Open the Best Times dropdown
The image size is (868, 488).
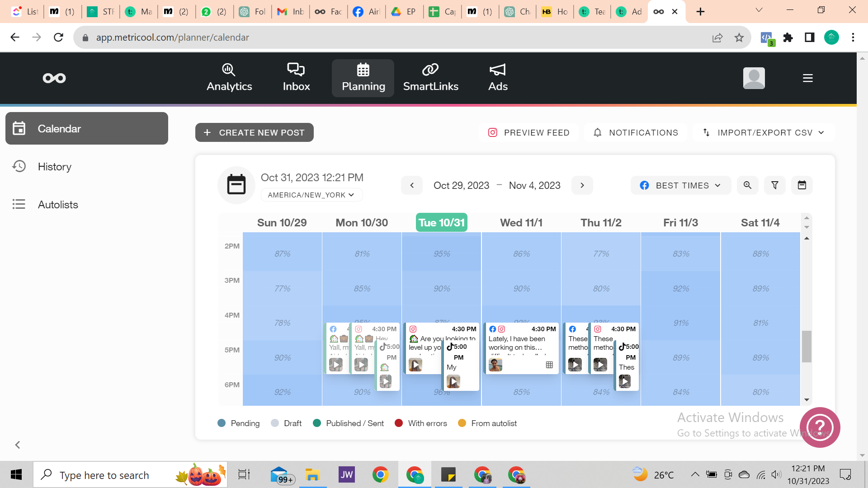tap(680, 185)
